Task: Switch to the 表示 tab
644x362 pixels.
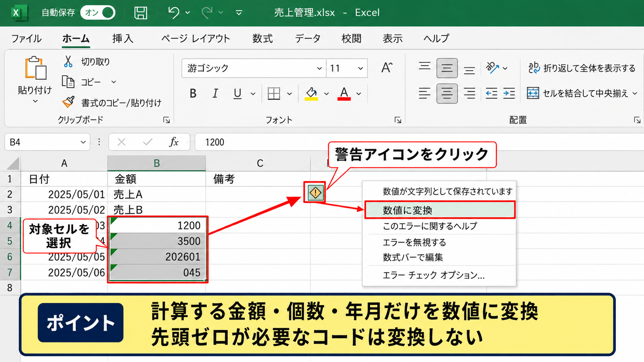Action: click(x=392, y=38)
